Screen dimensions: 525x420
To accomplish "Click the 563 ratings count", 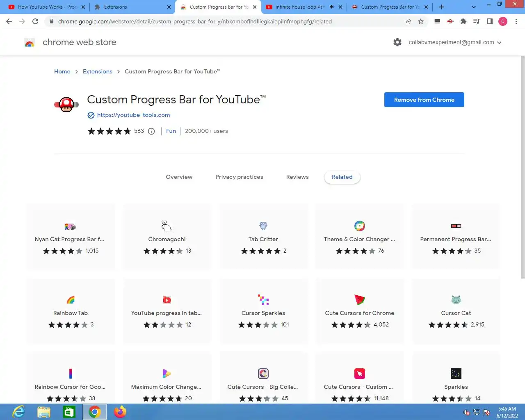I will tap(139, 131).
